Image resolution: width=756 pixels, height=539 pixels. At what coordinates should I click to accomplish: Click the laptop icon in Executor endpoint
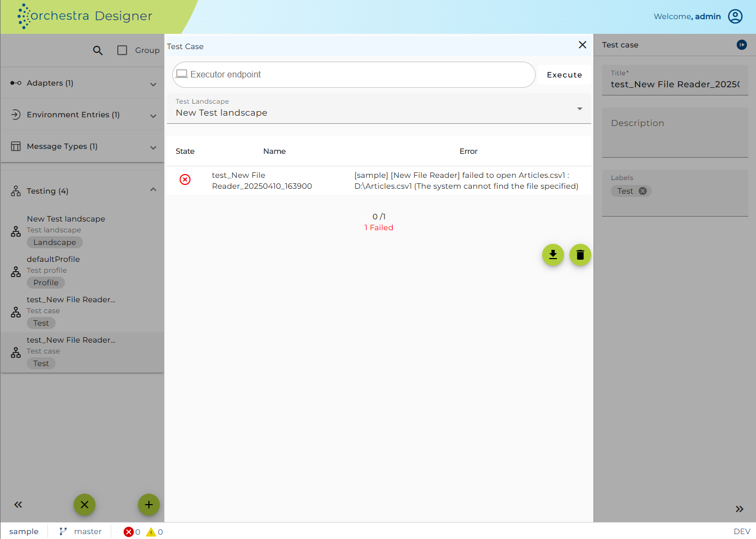point(182,74)
